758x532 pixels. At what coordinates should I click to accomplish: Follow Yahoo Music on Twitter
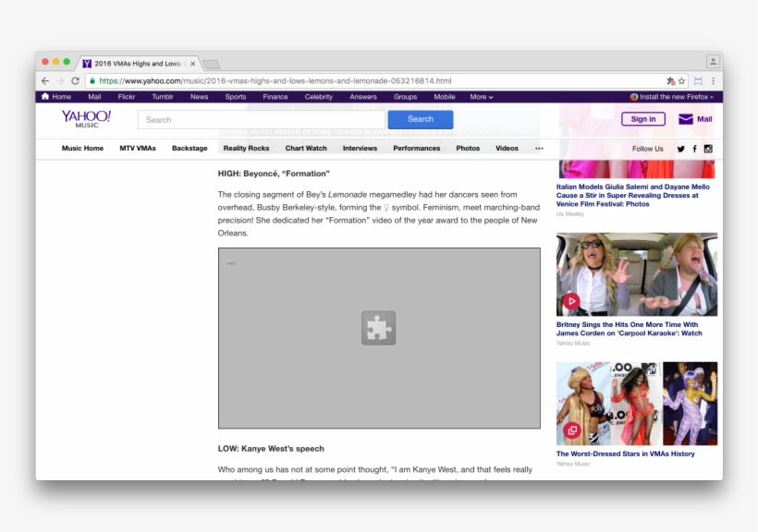[x=680, y=148]
